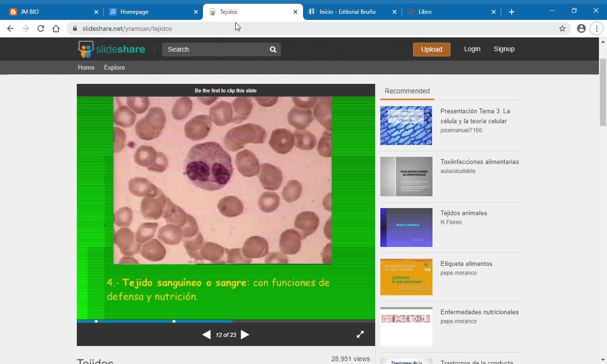Screen dimensions: 607x364
Task: Open Enfermedades nutricionales recommendation
Action: pos(479,312)
